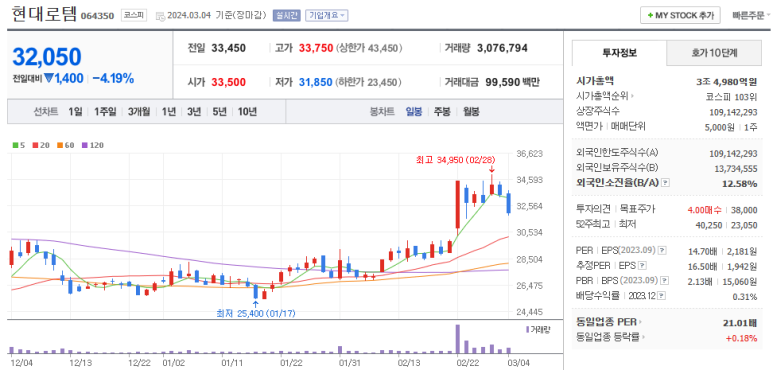Click the calendar icon beside 2024.03.04
Viewport: 773px width, 370px height.
pyautogui.click(x=160, y=16)
